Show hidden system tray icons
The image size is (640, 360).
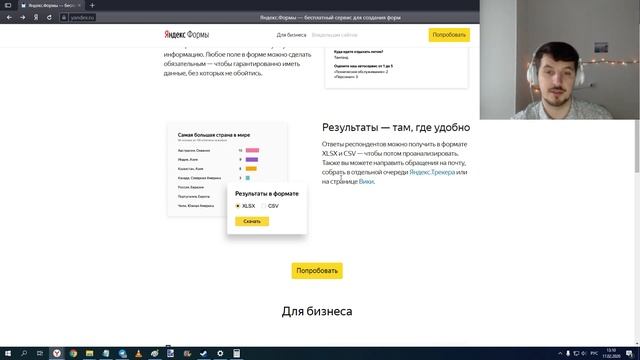click(x=560, y=353)
